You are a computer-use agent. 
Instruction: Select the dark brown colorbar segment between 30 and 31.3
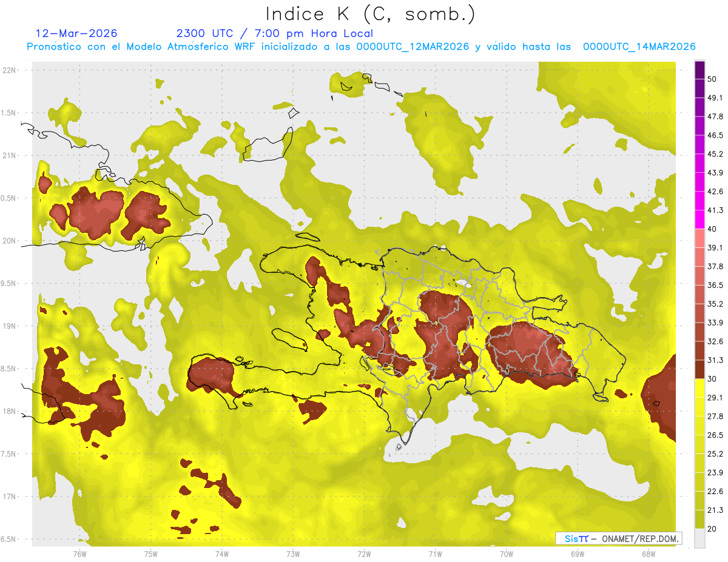[699, 369]
